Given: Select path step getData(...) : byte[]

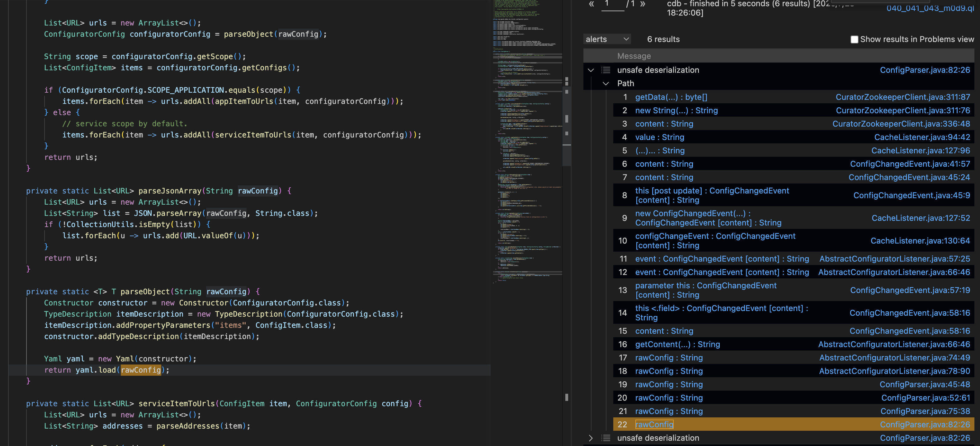Looking at the screenshot, I should [x=671, y=97].
